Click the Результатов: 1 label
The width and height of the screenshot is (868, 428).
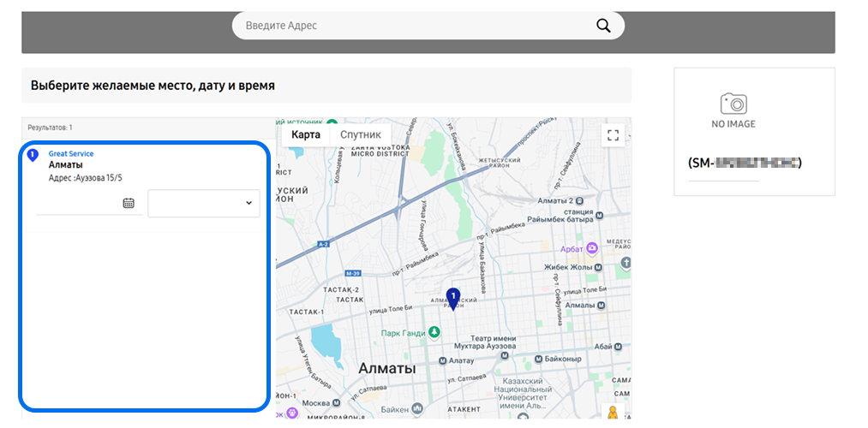pos(50,128)
